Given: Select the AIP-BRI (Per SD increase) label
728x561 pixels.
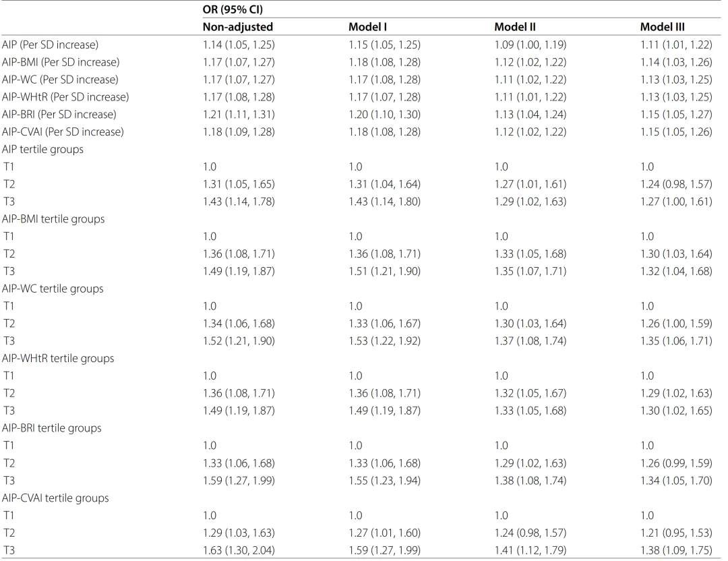Looking at the screenshot, I should 59,114.
